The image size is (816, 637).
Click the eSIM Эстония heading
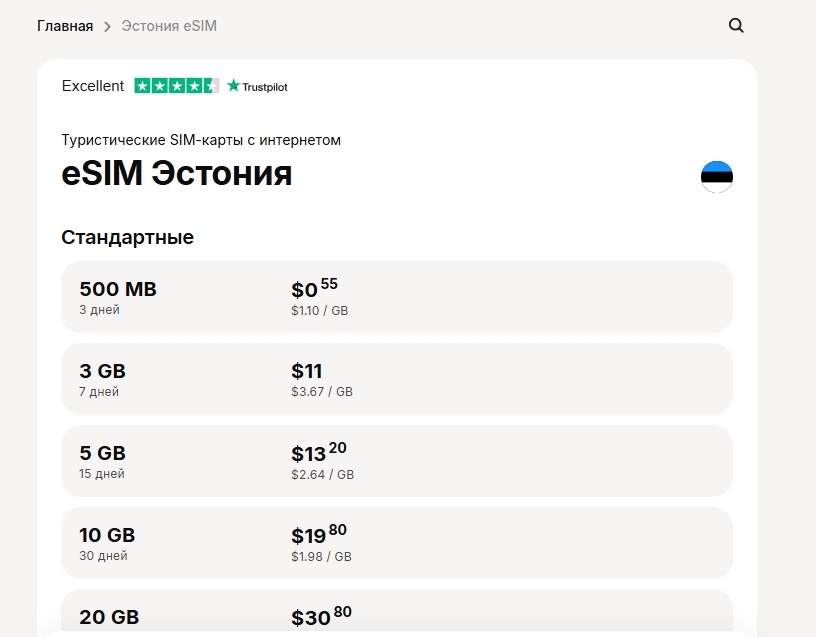(177, 174)
